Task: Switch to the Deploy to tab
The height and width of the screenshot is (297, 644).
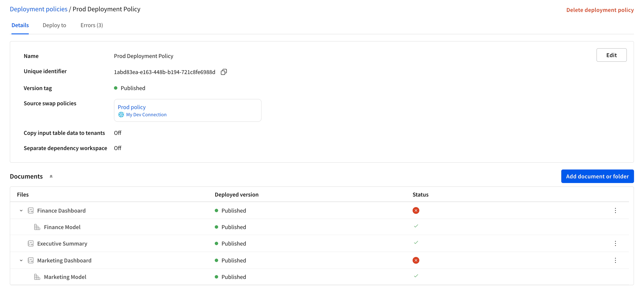Action: 54,25
